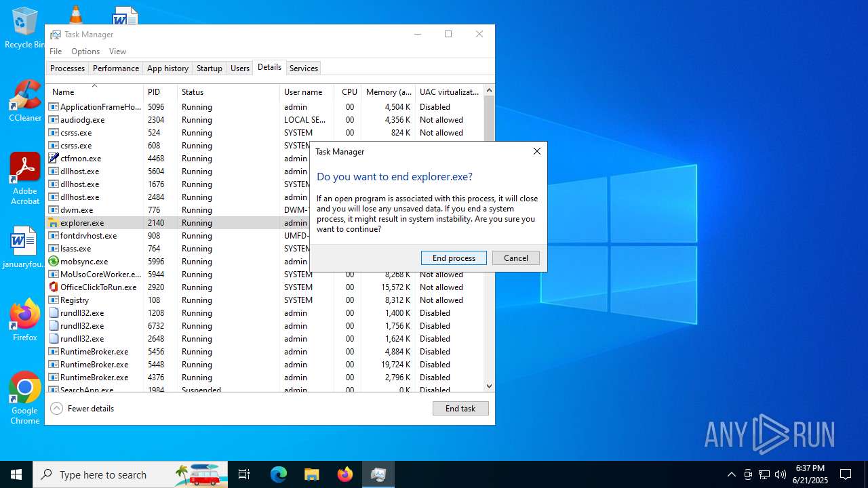Click the ApplicationFrameHost process icon
Screen dimensions: 868x488
point(54,106)
